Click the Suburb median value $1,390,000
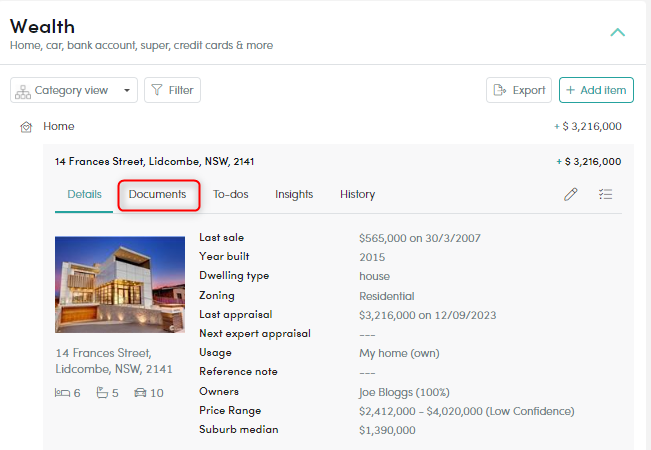Image resolution: width=651 pixels, height=450 pixels. pyautogui.click(x=387, y=430)
